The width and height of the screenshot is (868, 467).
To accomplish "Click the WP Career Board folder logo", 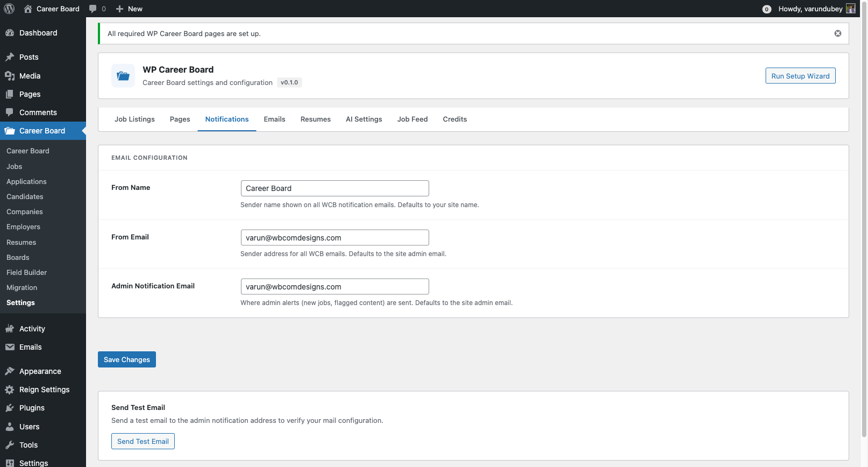I will (123, 75).
